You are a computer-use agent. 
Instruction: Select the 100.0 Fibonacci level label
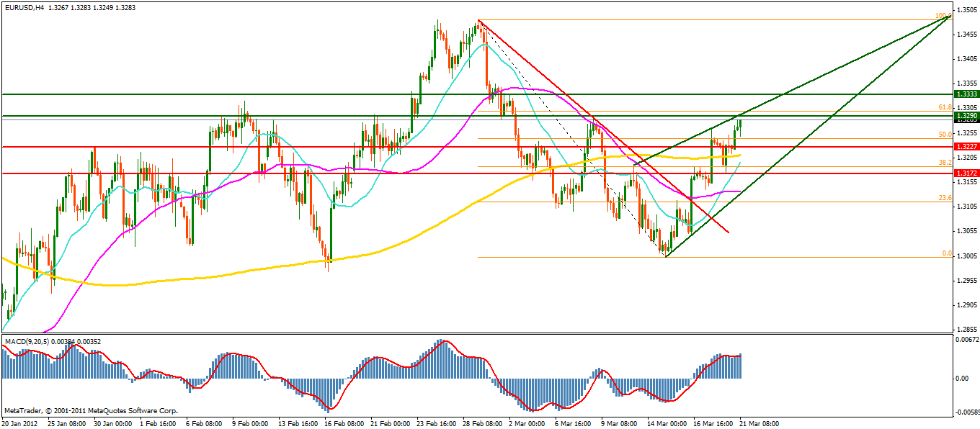coord(941,16)
